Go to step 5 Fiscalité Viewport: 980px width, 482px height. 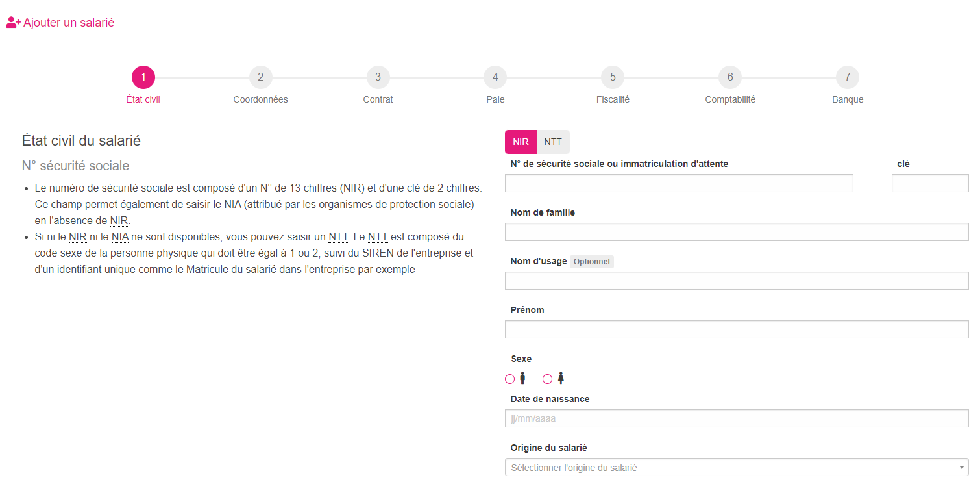613,77
